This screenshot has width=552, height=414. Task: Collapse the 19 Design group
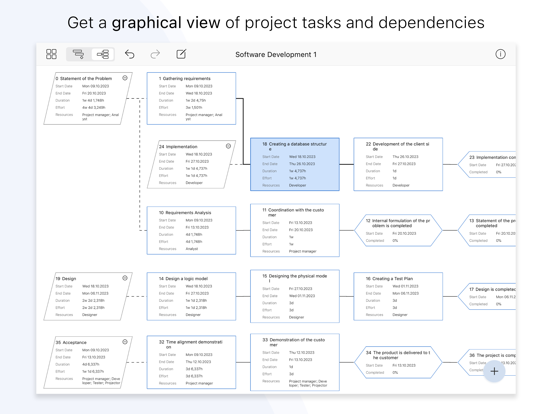click(125, 278)
